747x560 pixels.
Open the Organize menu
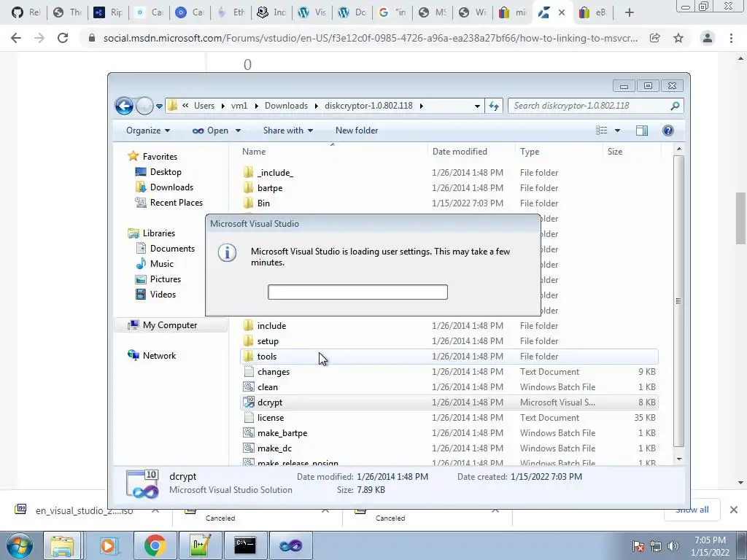pyautogui.click(x=148, y=131)
